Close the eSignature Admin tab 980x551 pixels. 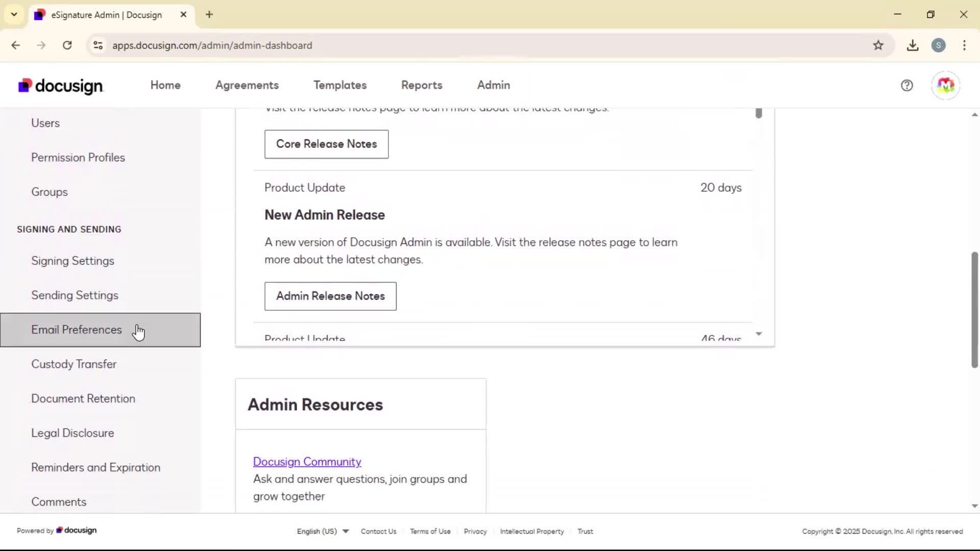click(x=183, y=14)
